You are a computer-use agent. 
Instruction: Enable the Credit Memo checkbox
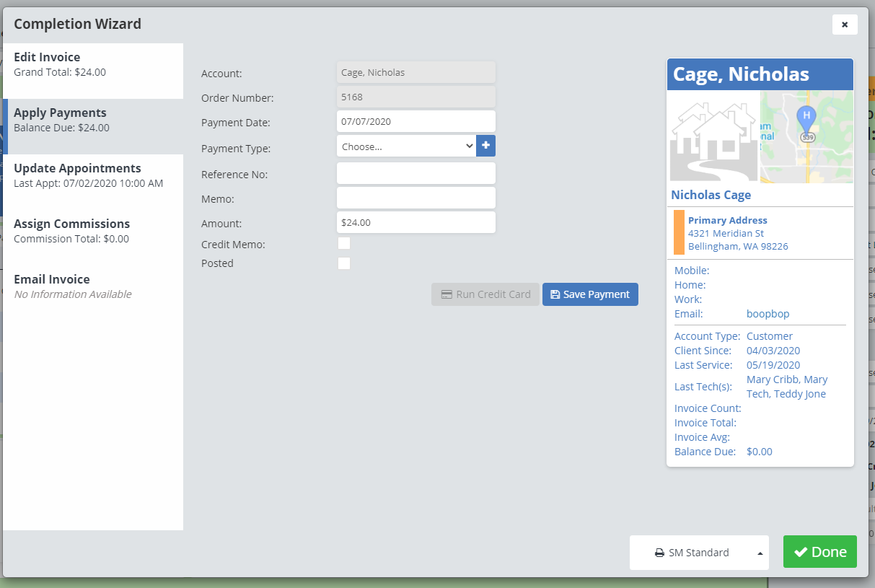[344, 244]
